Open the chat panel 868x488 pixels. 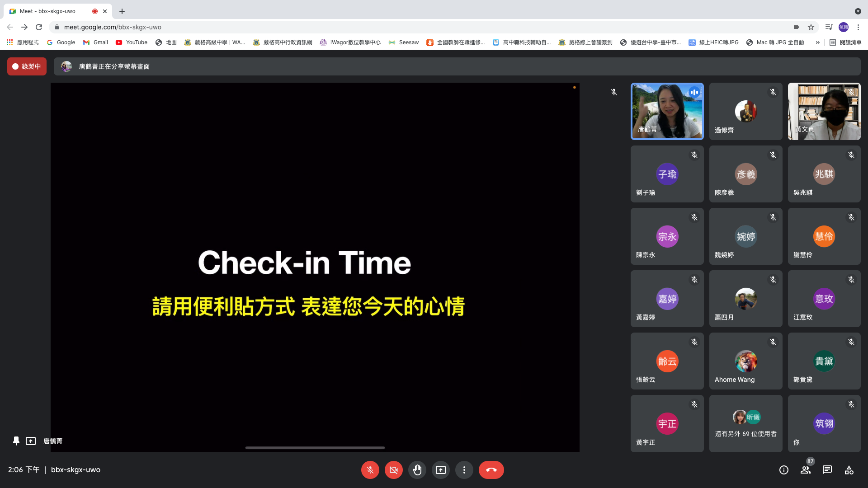point(827,470)
